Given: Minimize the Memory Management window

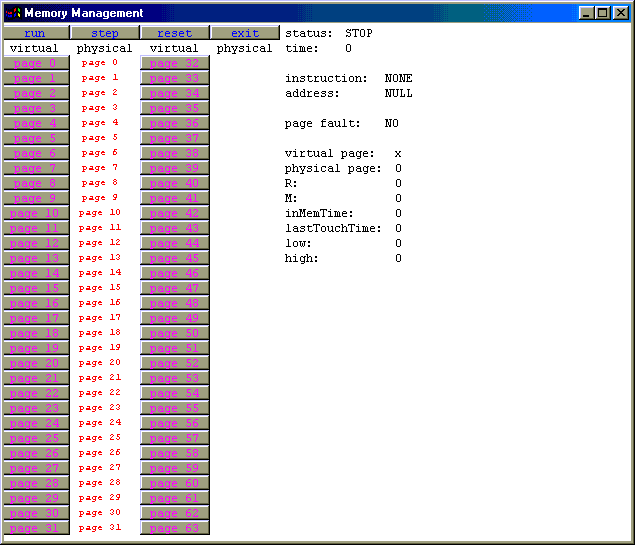Looking at the screenshot, I should pos(586,13).
